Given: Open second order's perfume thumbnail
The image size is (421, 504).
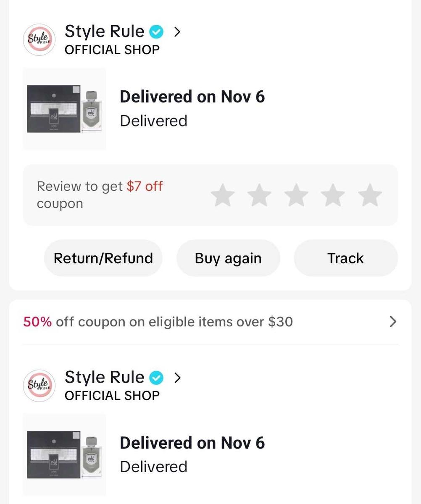Looking at the screenshot, I should tap(64, 455).
